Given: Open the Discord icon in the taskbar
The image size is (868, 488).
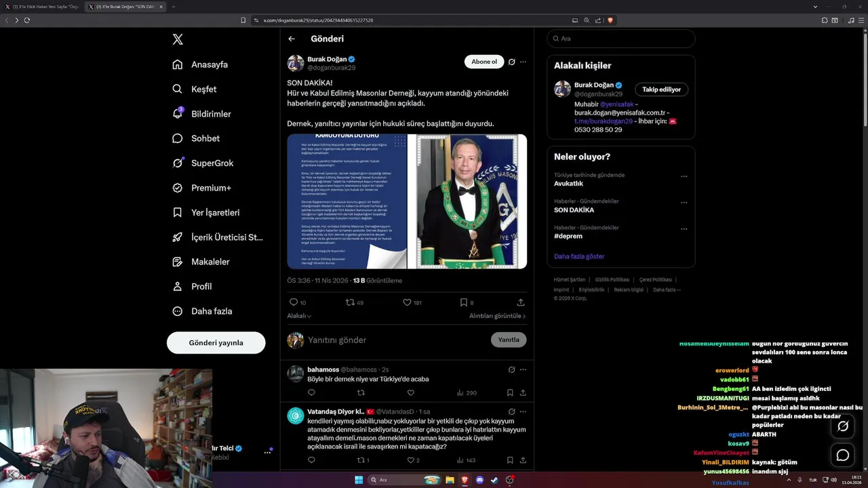Looking at the screenshot, I should coord(479,480).
